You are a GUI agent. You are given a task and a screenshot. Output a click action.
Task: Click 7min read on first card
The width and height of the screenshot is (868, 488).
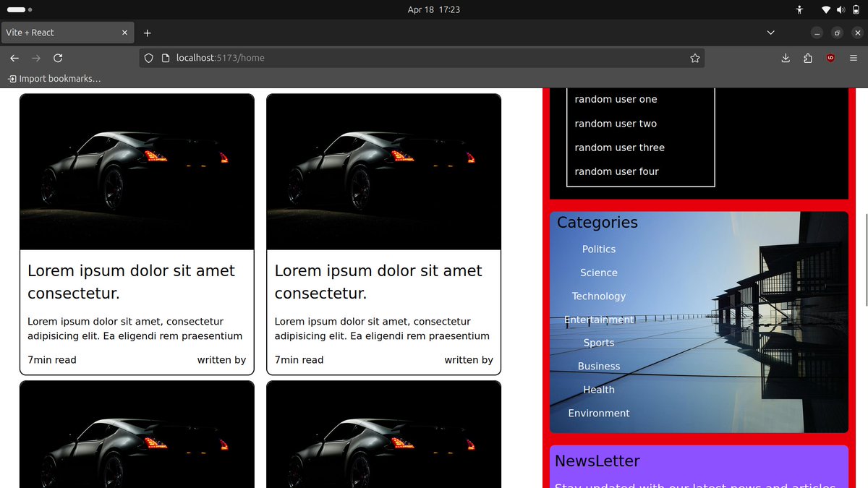(x=52, y=360)
